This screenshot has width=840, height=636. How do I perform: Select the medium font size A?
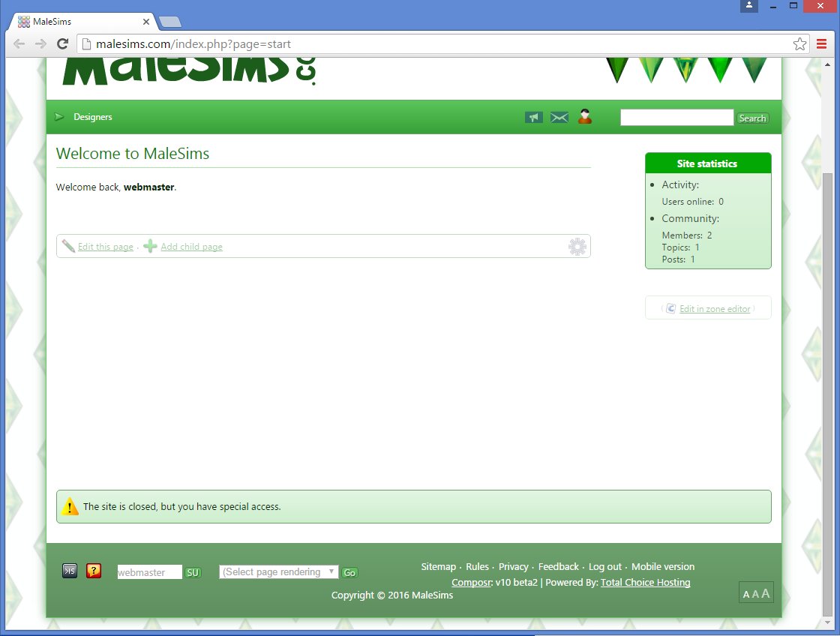pos(755,594)
